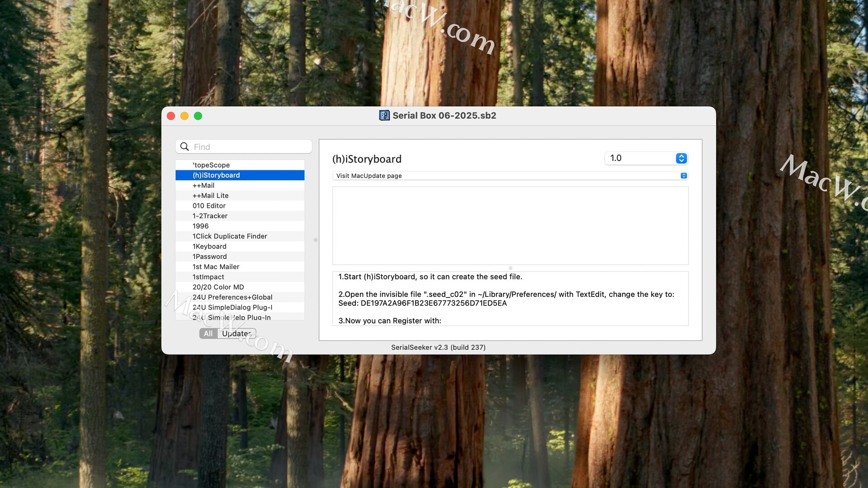The width and height of the screenshot is (868, 488).
Task: Select 20/20 Color MD entry
Action: click(x=240, y=287)
